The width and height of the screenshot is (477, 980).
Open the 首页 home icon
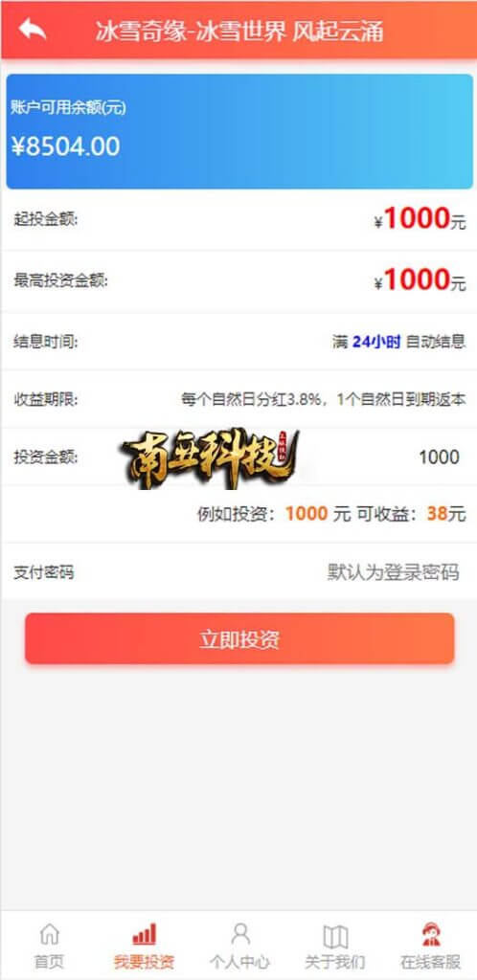click(49, 934)
